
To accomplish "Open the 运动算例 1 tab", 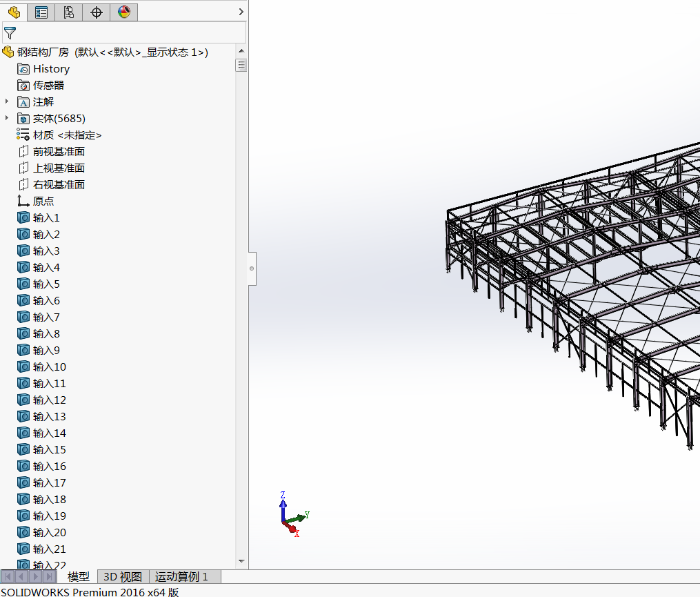I will point(181,576).
